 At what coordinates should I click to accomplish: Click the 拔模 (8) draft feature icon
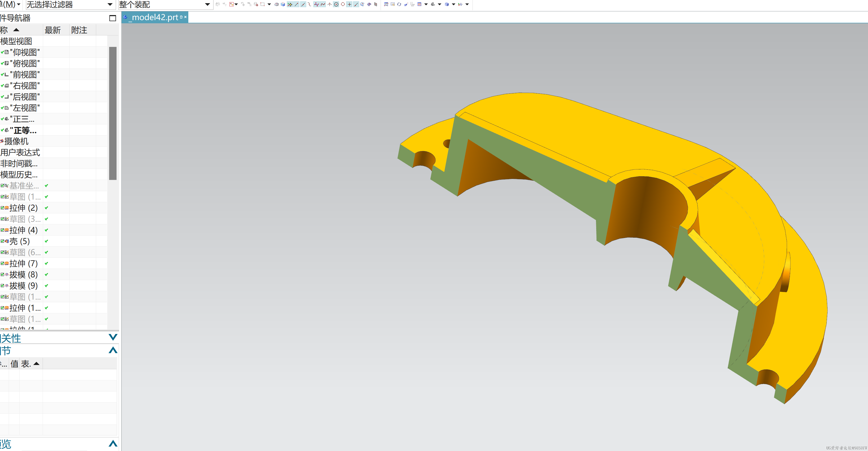coord(7,274)
